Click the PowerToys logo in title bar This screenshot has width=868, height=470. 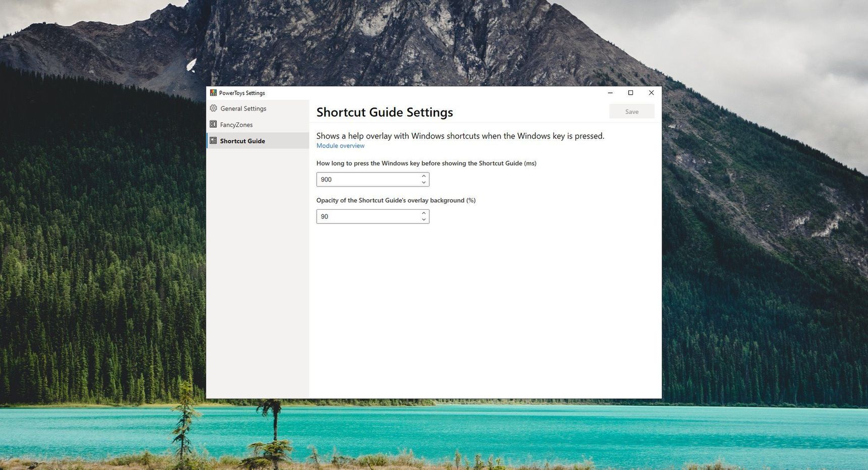coord(213,93)
